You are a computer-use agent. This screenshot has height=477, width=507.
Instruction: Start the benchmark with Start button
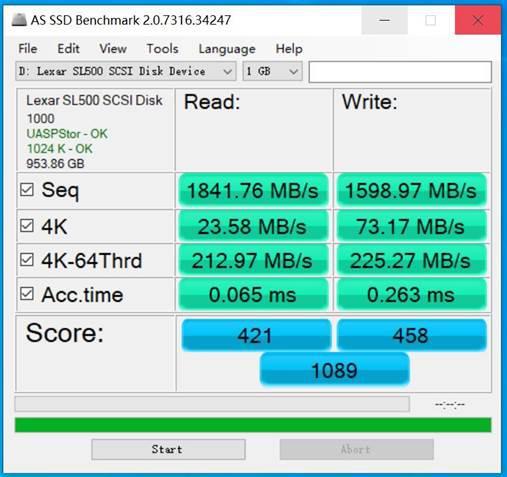point(168,449)
